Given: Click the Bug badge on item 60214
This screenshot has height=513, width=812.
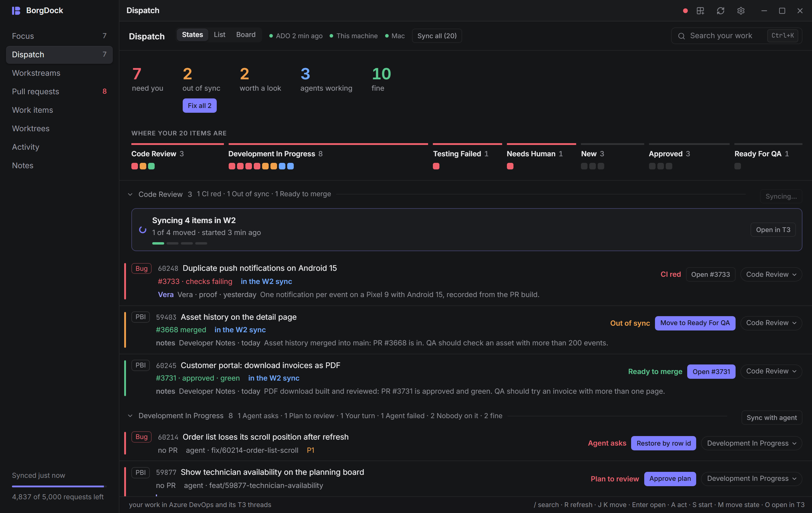Looking at the screenshot, I should coord(142,437).
